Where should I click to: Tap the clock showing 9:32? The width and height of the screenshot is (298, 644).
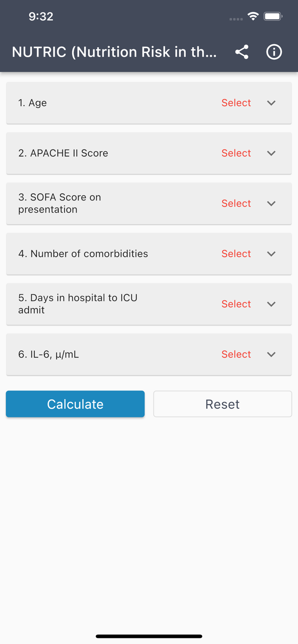coord(41,16)
